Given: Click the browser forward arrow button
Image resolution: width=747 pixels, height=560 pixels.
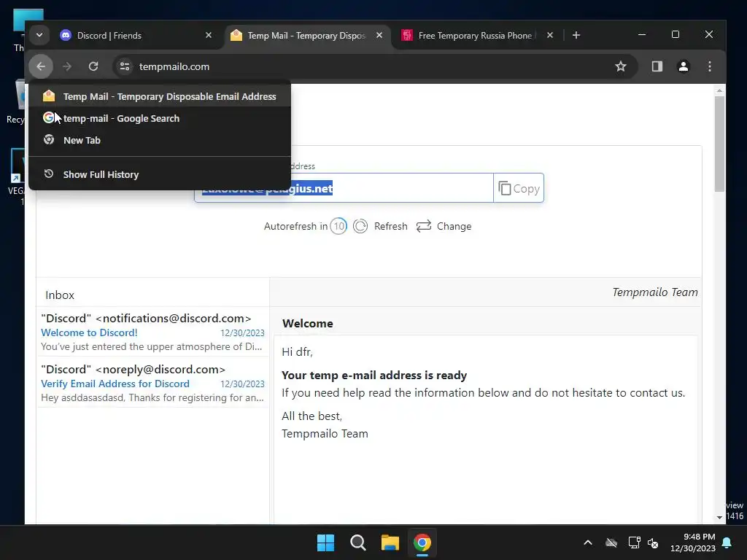Looking at the screenshot, I should (x=67, y=66).
